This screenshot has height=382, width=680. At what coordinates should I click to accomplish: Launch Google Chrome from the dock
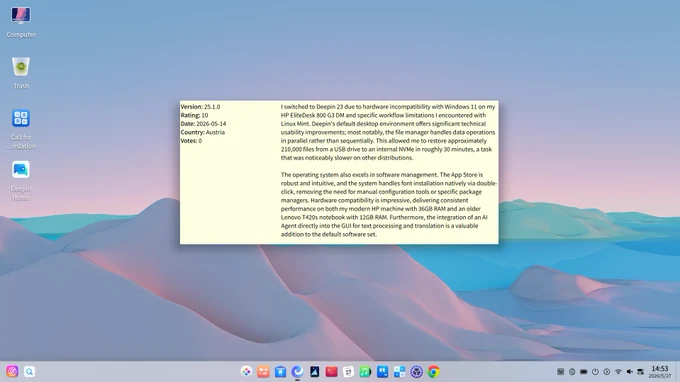tap(433, 372)
